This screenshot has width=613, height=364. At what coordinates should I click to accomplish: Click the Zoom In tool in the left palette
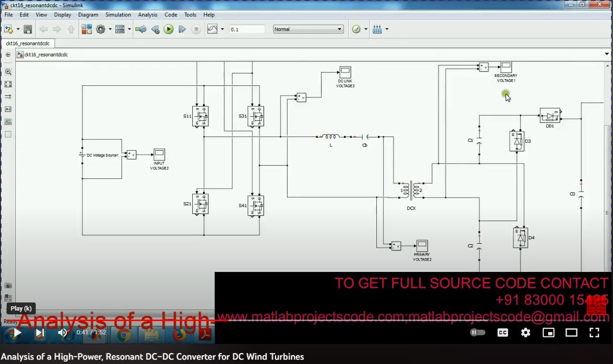[x=8, y=72]
